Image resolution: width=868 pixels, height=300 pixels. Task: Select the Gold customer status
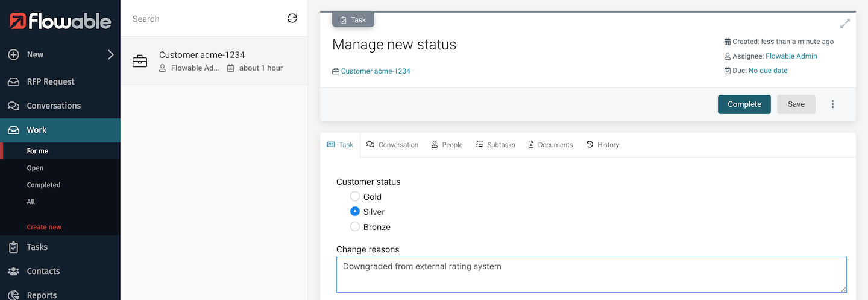pos(355,197)
